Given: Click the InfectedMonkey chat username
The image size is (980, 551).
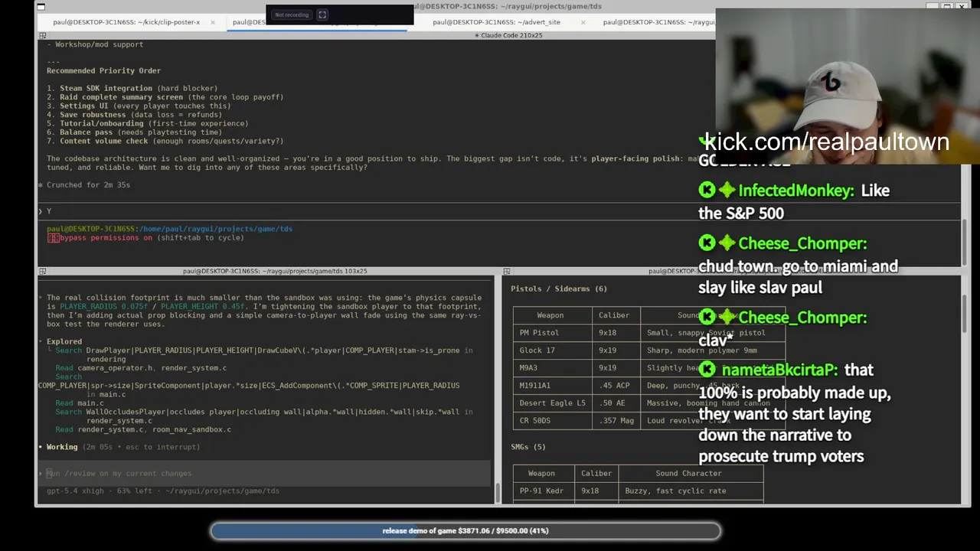Looking at the screenshot, I should (796, 191).
